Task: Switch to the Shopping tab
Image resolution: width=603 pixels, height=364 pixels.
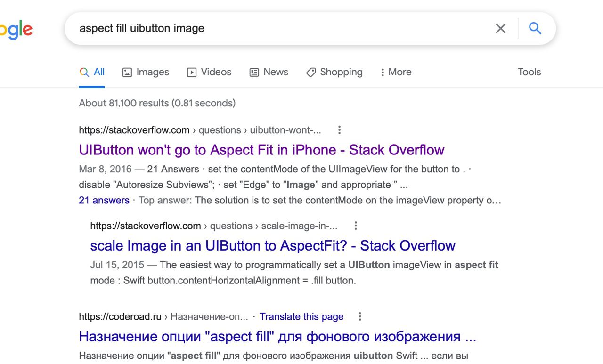Action: click(334, 72)
